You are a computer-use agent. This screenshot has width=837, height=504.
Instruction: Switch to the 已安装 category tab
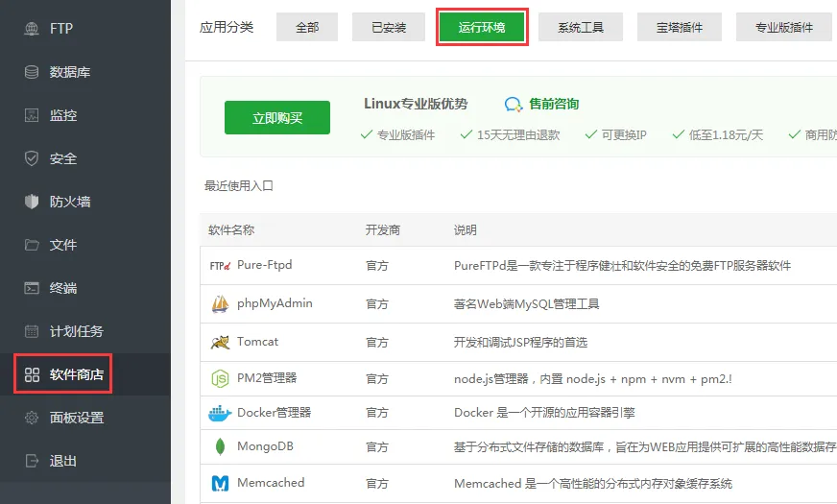[x=389, y=28]
